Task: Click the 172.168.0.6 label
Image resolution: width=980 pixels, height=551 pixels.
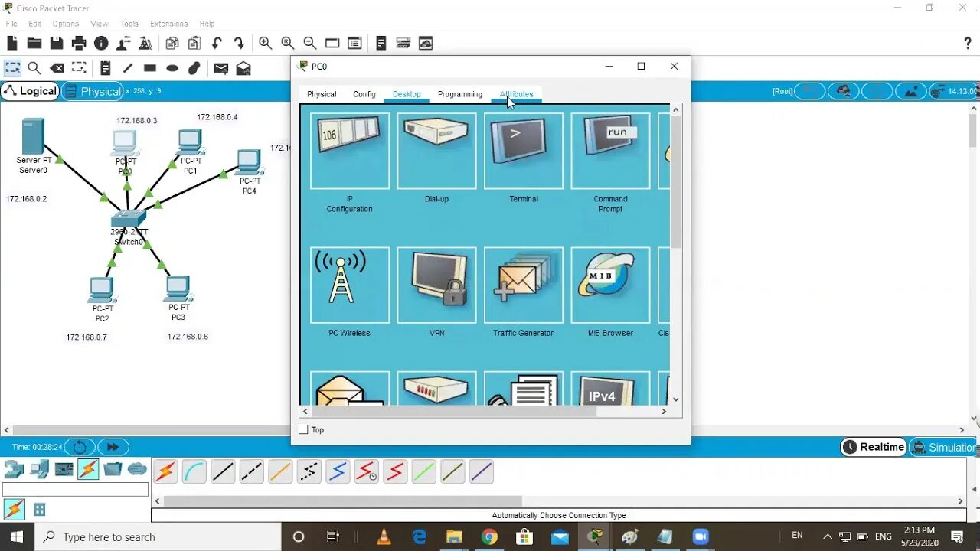Action: [x=188, y=337]
